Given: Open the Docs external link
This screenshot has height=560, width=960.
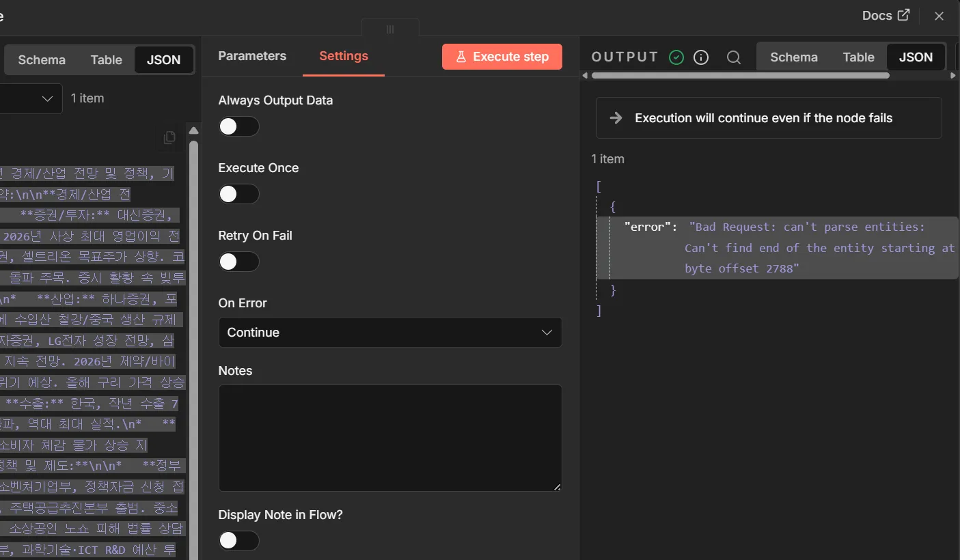Looking at the screenshot, I should pos(886,16).
